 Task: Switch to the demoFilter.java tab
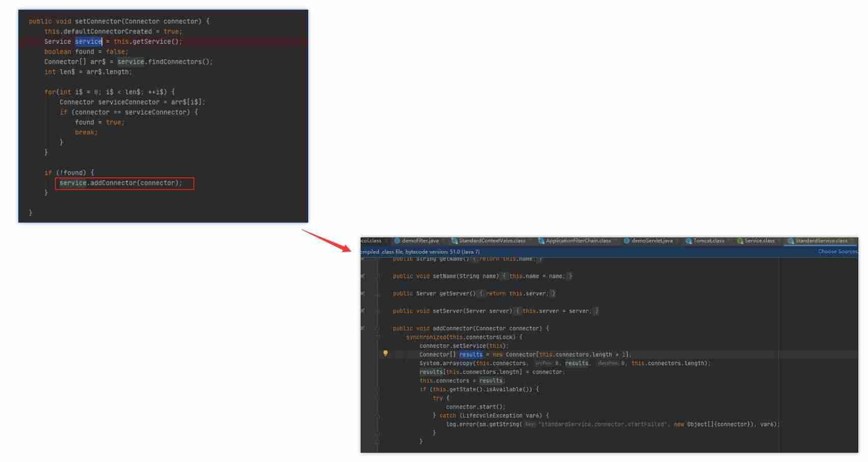tap(417, 241)
